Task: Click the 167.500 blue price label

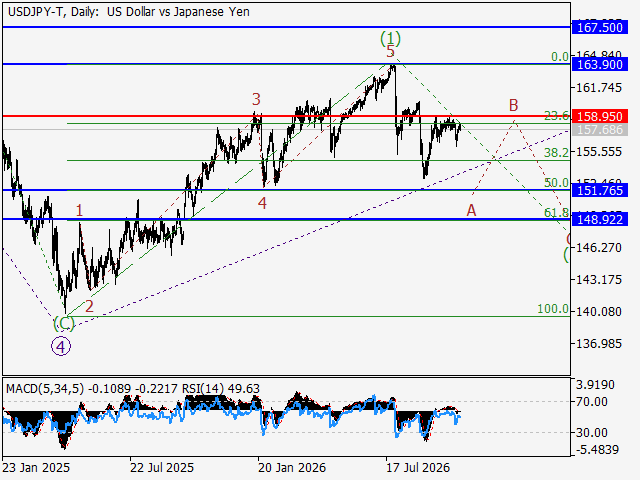Action: [x=600, y=27]
